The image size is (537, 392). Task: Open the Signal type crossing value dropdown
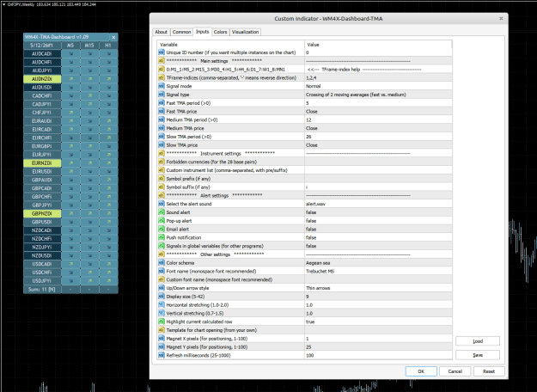[x=378, y=95]
